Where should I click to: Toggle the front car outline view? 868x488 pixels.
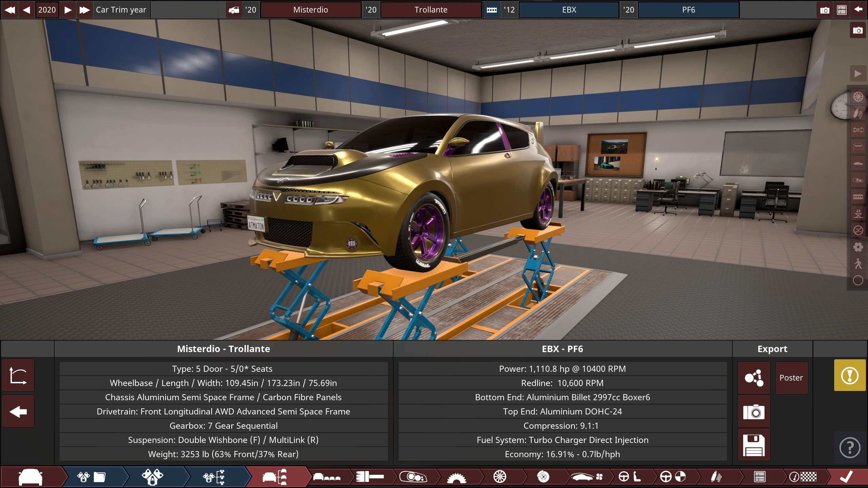(858, 147)
